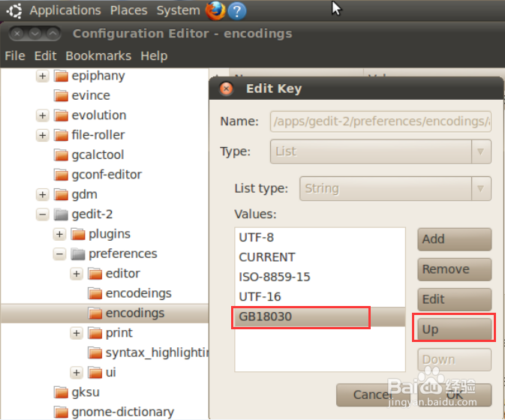Open the System menu

[178, 10]
